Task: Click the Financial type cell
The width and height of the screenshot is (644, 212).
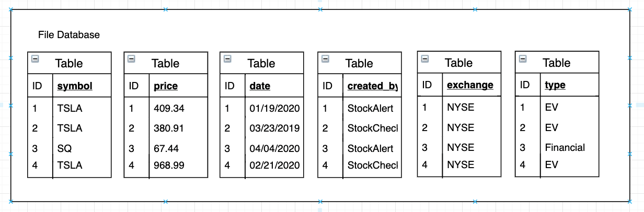Action: (x=565, y=147)
